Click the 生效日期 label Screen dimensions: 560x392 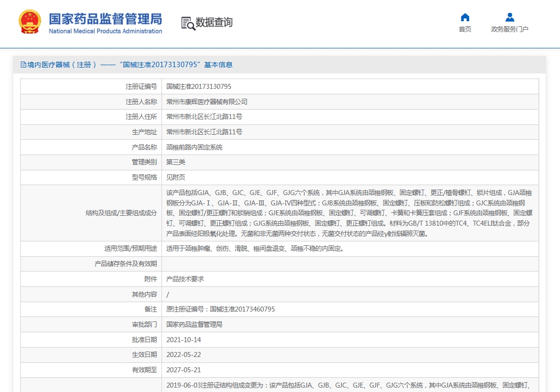click(x=144, y=355)
